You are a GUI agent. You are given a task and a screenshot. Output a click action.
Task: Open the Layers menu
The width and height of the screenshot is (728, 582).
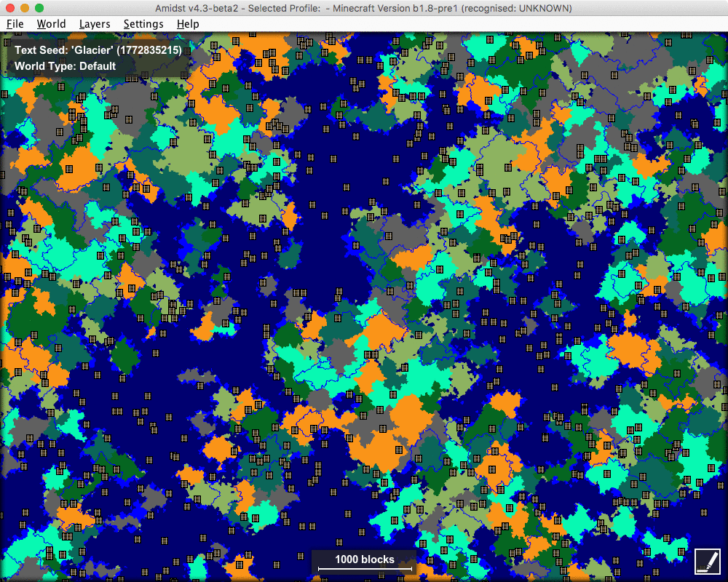95,24
